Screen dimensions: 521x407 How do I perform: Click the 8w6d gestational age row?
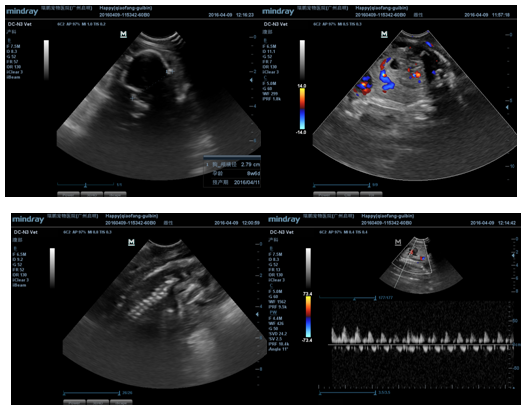point(232,173)
